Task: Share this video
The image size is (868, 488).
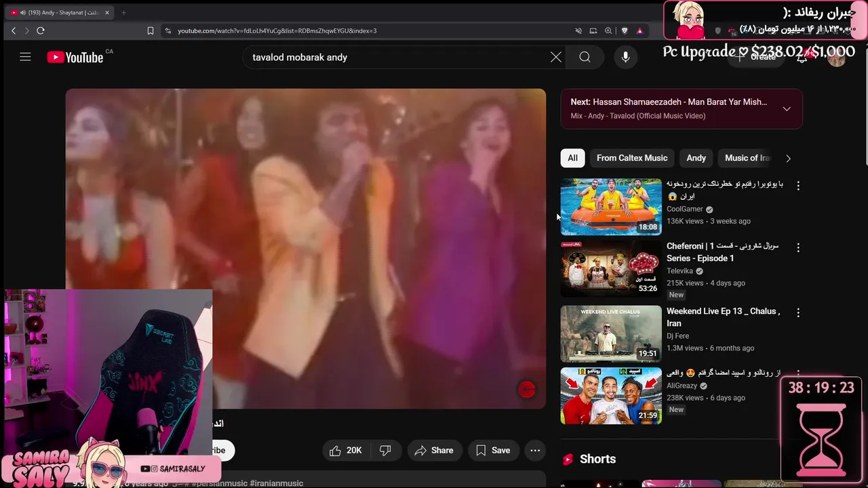Action: [x=434, y=450]
